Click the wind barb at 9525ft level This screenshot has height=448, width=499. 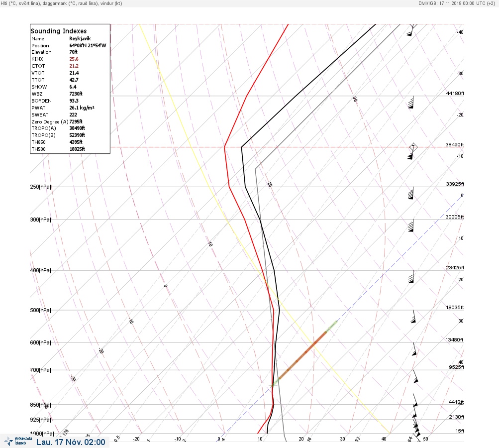point(415,376)
